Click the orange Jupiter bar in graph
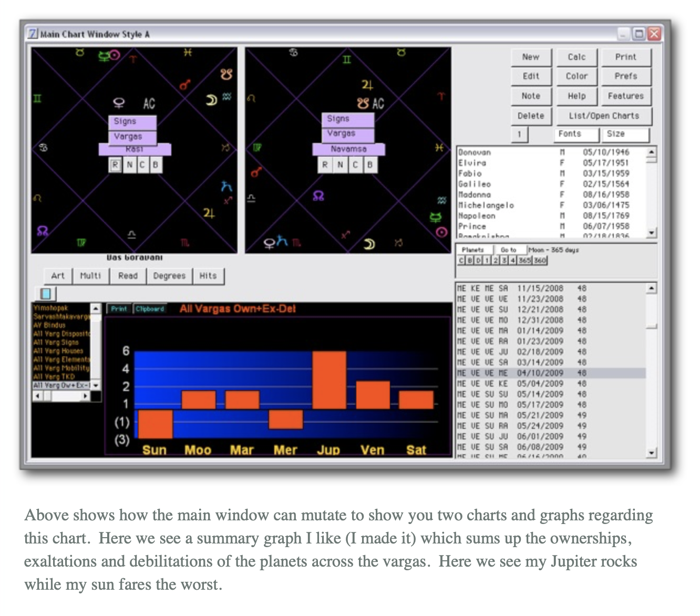The height and width of the screenshot is (616, 700). click(329, 381)
